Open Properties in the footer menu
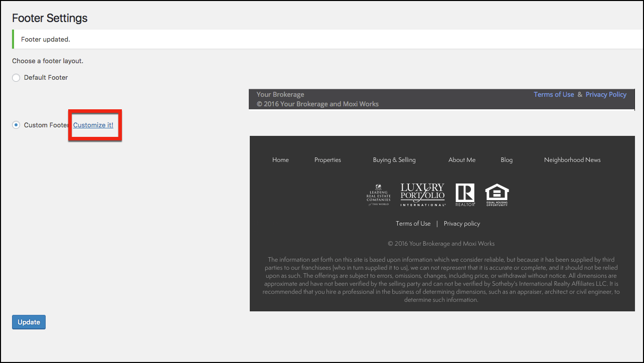The height and width of the screenshot is (363, 644). point(328,160)
